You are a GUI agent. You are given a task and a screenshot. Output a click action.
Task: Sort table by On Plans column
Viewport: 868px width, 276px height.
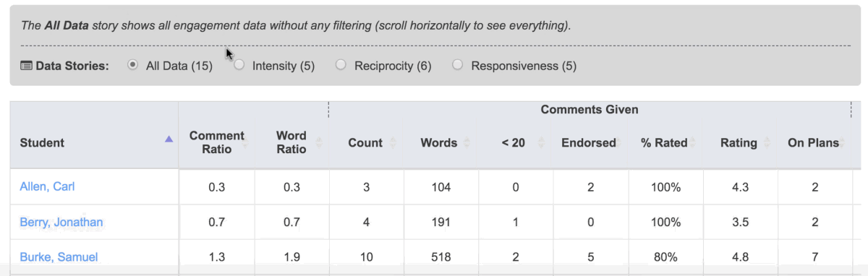point(814,143)
